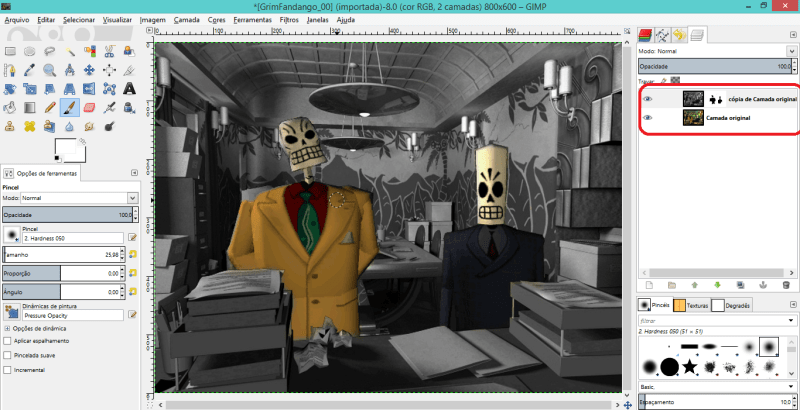
Task: Create a new layer with page icon
Action: pos(648,285)
